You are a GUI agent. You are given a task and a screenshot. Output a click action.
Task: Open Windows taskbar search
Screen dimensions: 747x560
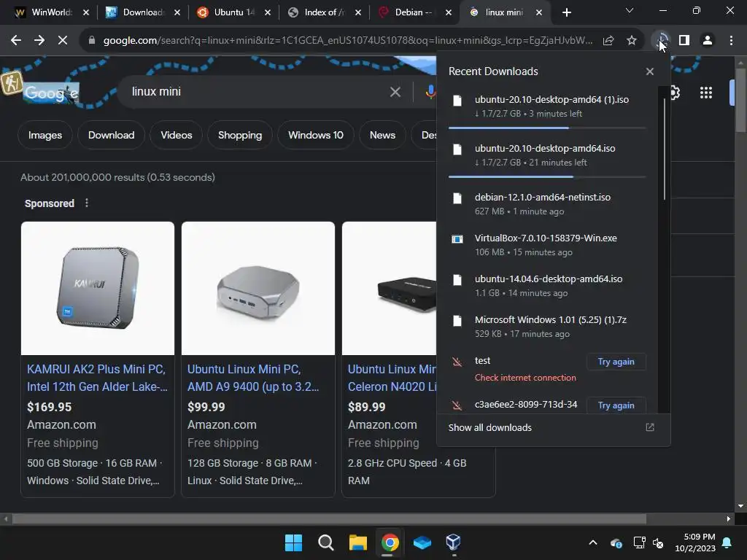(326, 542)
